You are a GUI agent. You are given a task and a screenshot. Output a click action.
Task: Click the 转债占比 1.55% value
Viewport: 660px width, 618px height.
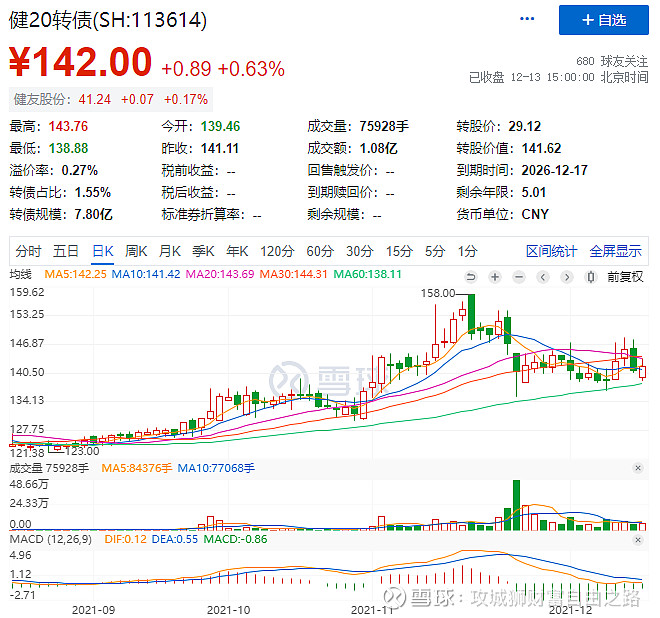click(x=93, y=192)
